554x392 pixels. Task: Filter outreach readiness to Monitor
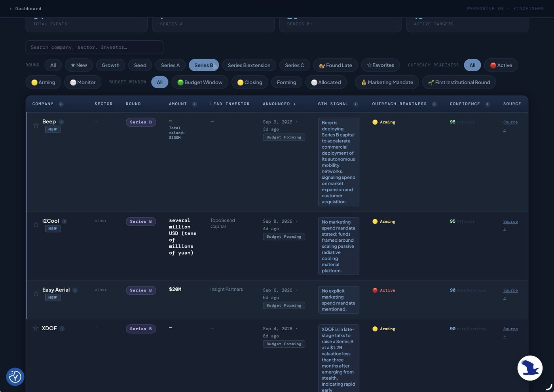click(83, 82)
